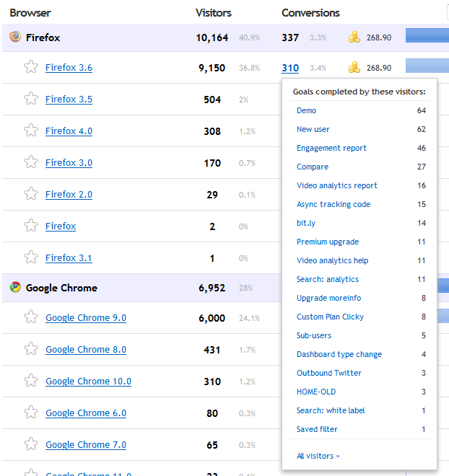This screenshot has width=449, height=476.
Task: Click the gold coins icon in Firefox row
Action: click(354, 37)
